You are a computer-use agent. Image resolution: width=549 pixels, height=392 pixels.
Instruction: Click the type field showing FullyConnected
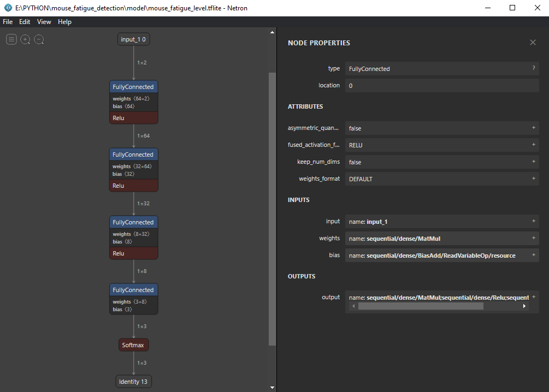click(442, 69)
